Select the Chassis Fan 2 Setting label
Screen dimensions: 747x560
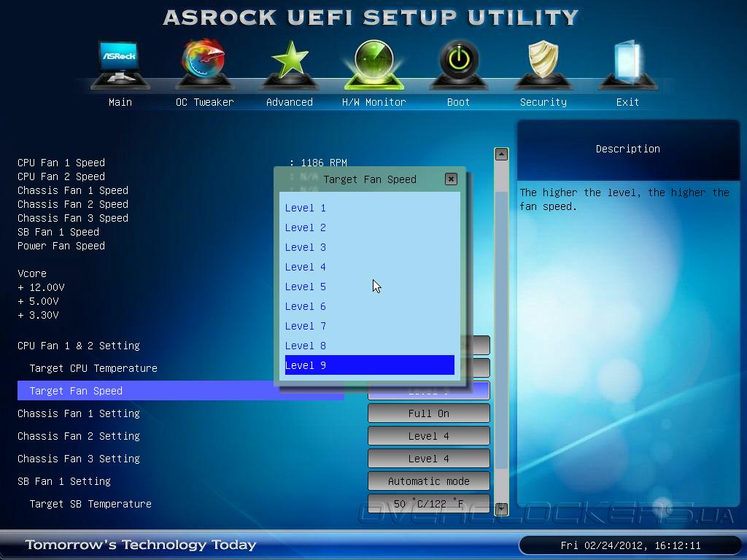[x=79, y=436]
